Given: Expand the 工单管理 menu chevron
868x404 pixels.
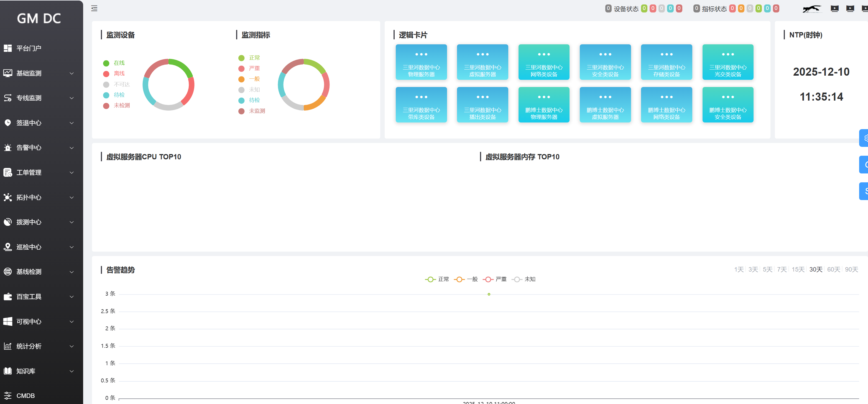Looking at the screenshot, I should tap(72, 173).
